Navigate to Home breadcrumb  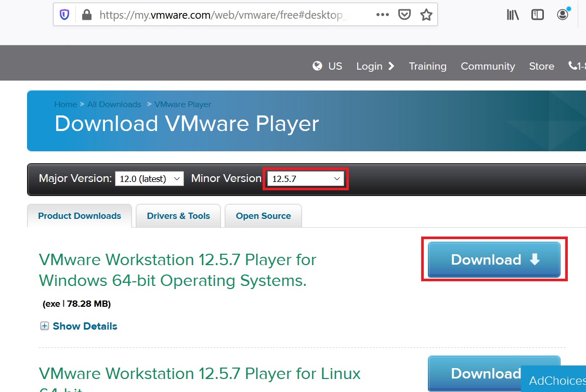click(x=66, y=104)
